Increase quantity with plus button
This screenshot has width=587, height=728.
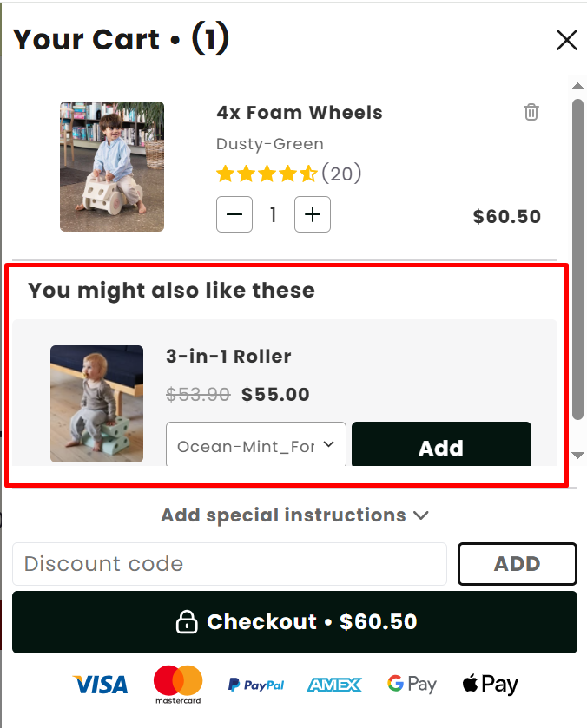tap(313, 214)
